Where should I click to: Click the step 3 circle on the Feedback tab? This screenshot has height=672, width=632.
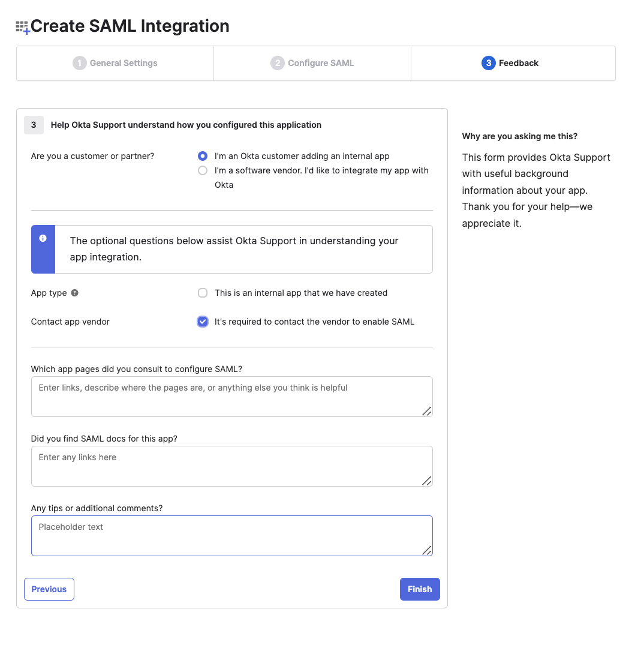tap(487, 62)
